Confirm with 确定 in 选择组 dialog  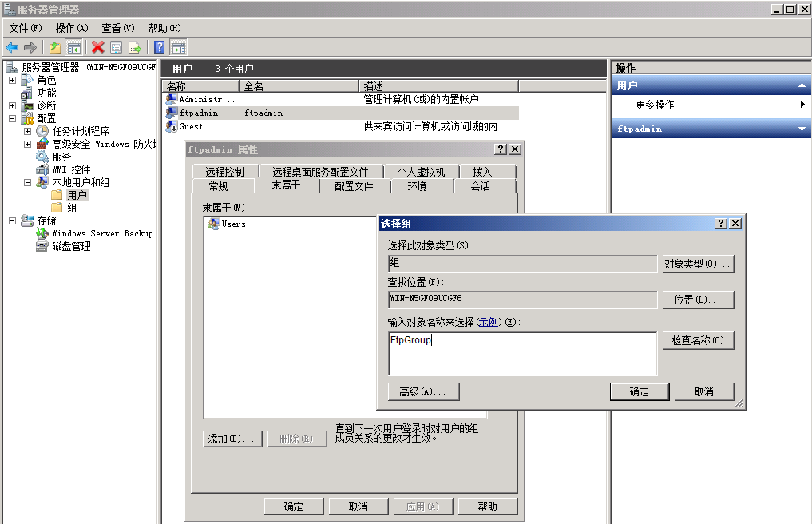(x=640, y=392)
